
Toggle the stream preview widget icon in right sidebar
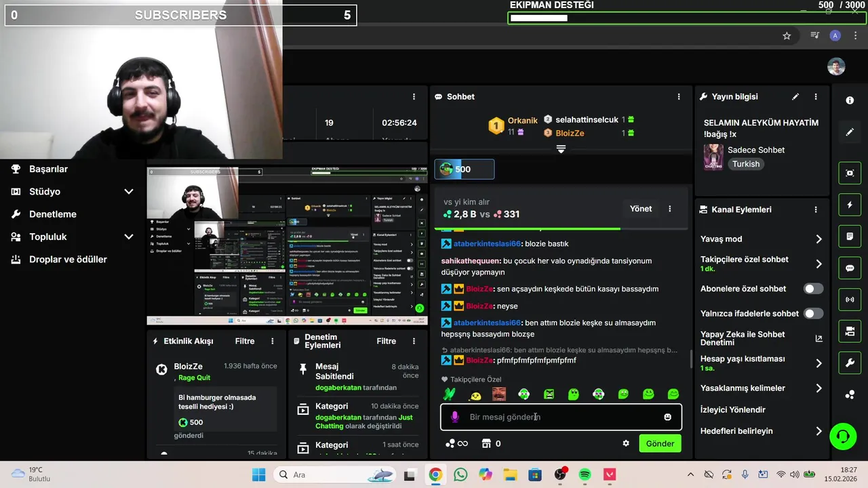tap(850, 173)
